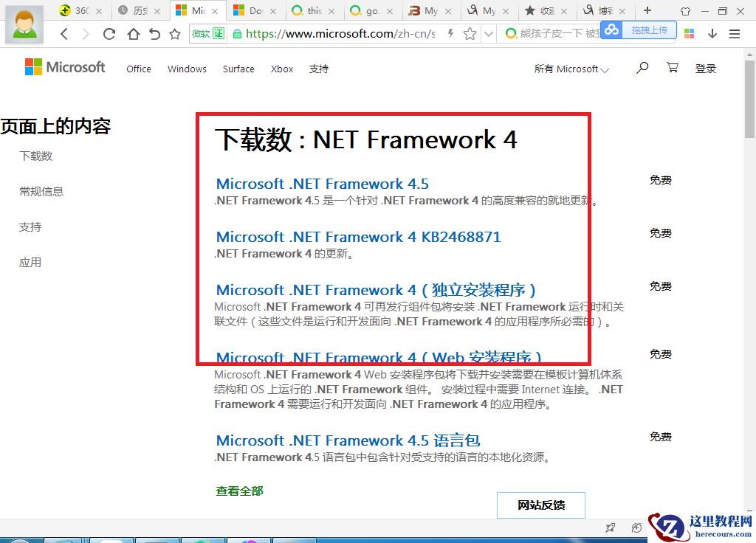The width and height of the screenshot is (756, 543).
Task: Click the browser forward arrow
Action: [x=86, y=34]
